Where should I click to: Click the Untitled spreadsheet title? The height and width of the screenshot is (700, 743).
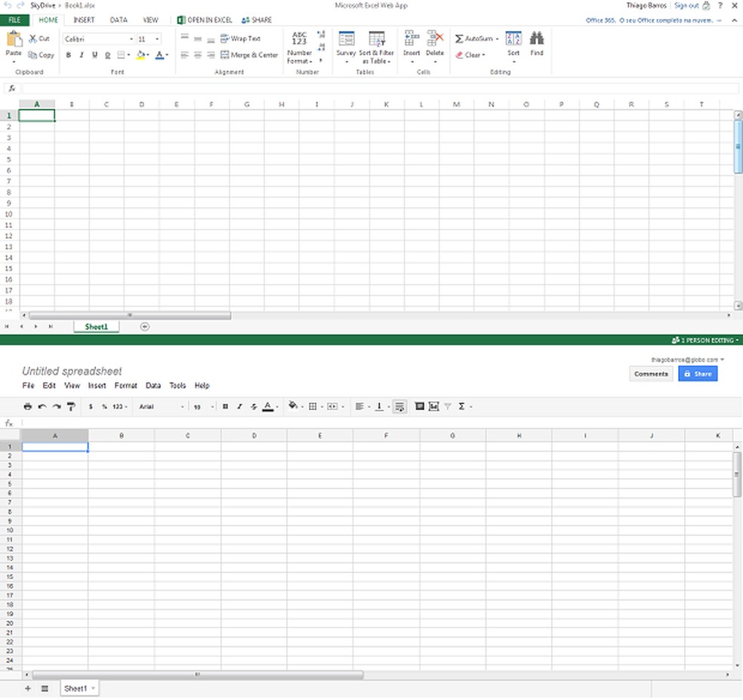(x=72, y=371)
